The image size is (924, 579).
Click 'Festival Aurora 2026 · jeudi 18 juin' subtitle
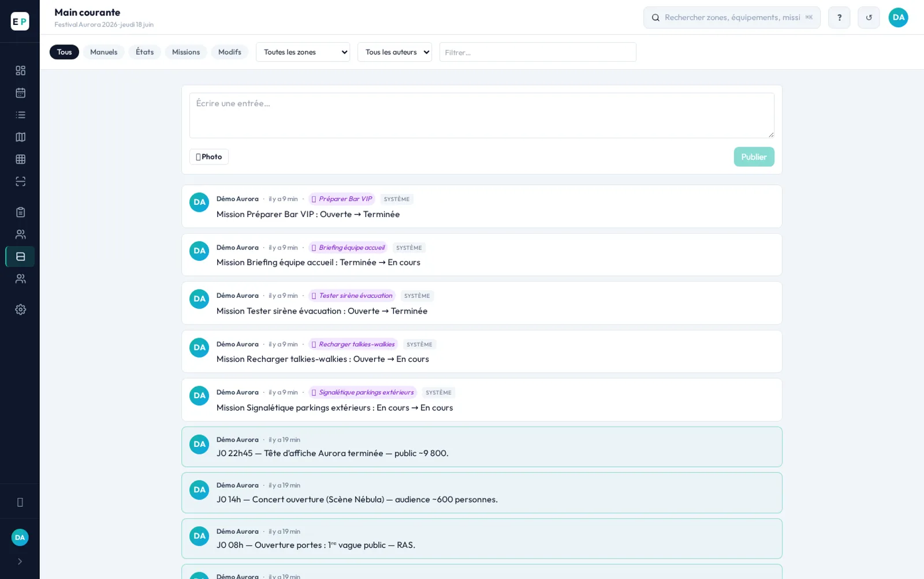pos(104,25)
